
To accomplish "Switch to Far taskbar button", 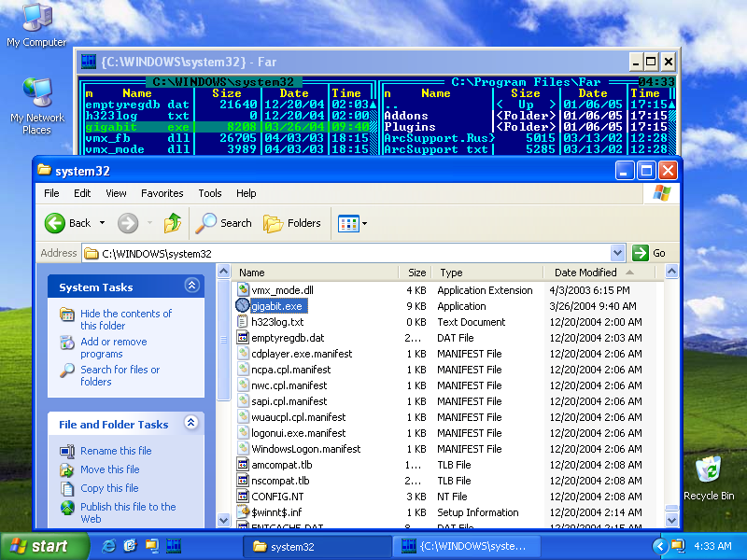I will pyautogui.click(x=466, y=547).
